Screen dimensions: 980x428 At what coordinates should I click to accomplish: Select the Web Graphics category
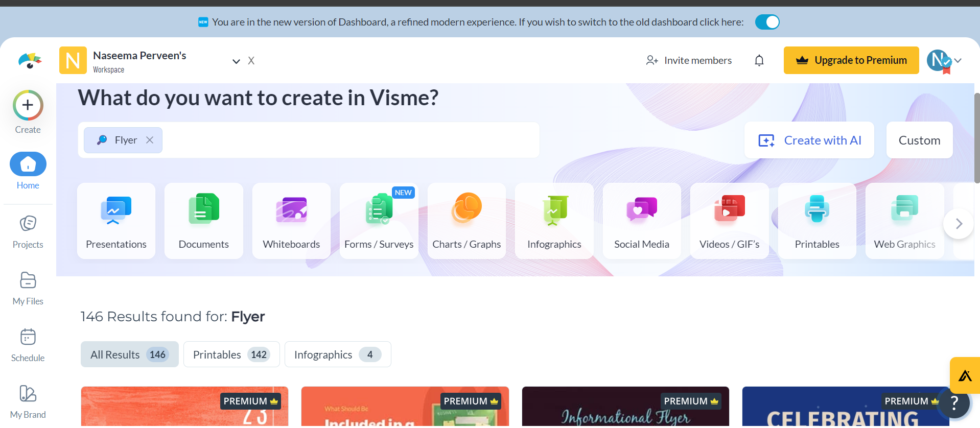pos(905,221)
